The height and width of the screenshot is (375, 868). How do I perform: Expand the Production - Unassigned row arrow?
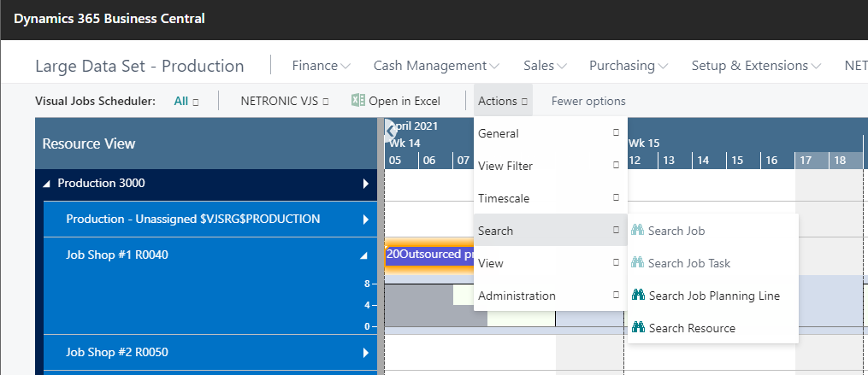(x=365, y=220)
